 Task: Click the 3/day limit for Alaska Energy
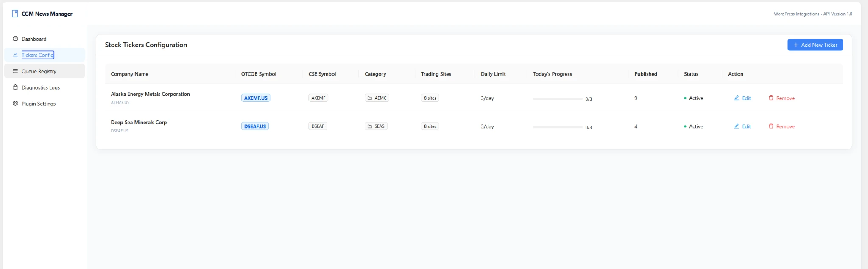click(487, 98)
